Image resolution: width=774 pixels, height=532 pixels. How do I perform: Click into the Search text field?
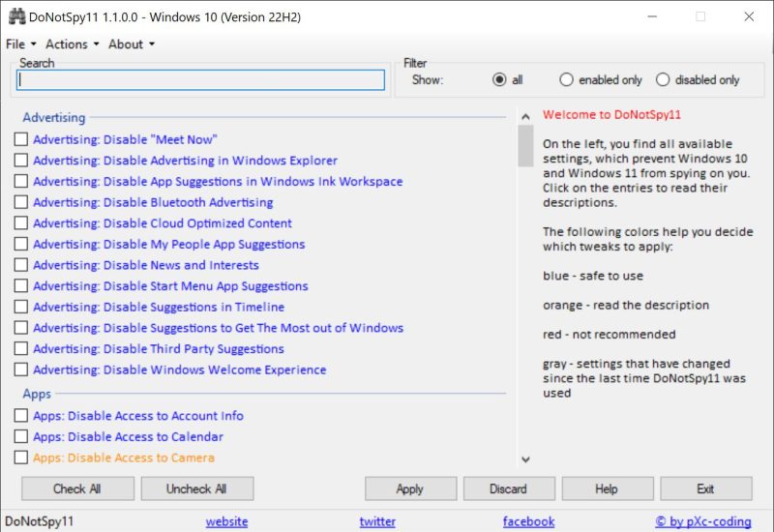coord(201,80)
